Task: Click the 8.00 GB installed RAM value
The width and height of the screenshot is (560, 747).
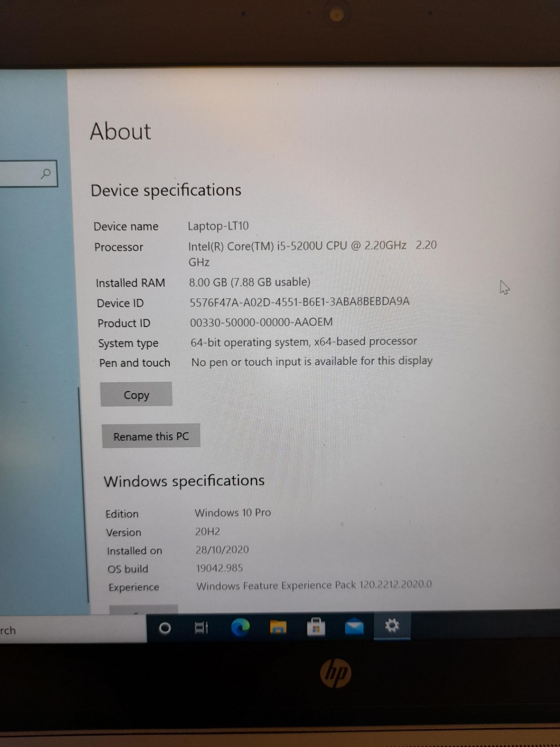Action: [x=250, y=282]
